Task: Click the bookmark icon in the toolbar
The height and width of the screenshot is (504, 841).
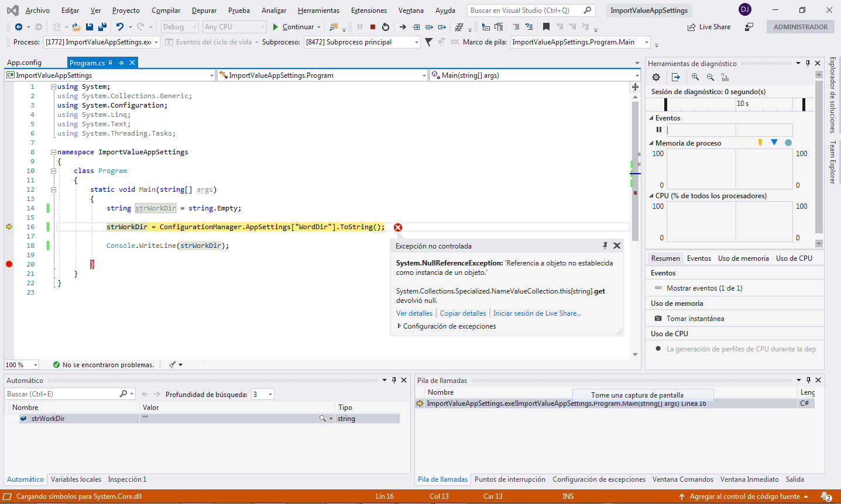Action: [x=546, y=27]
